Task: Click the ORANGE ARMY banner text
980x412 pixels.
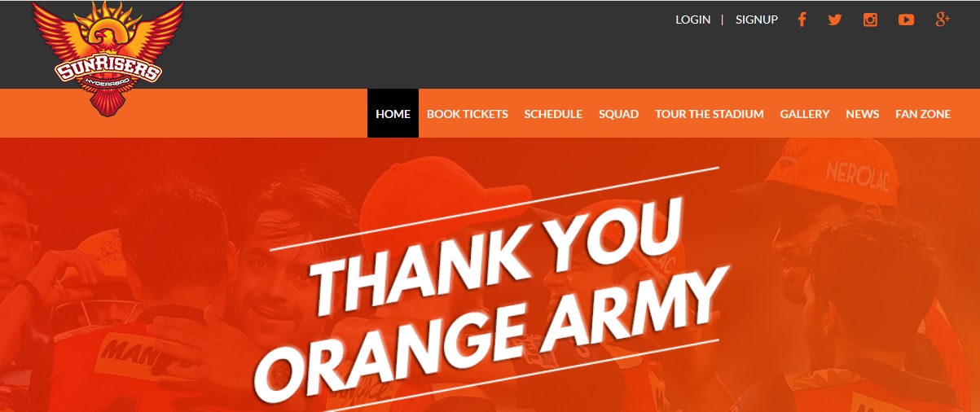Action: click(x=490, y=340)
